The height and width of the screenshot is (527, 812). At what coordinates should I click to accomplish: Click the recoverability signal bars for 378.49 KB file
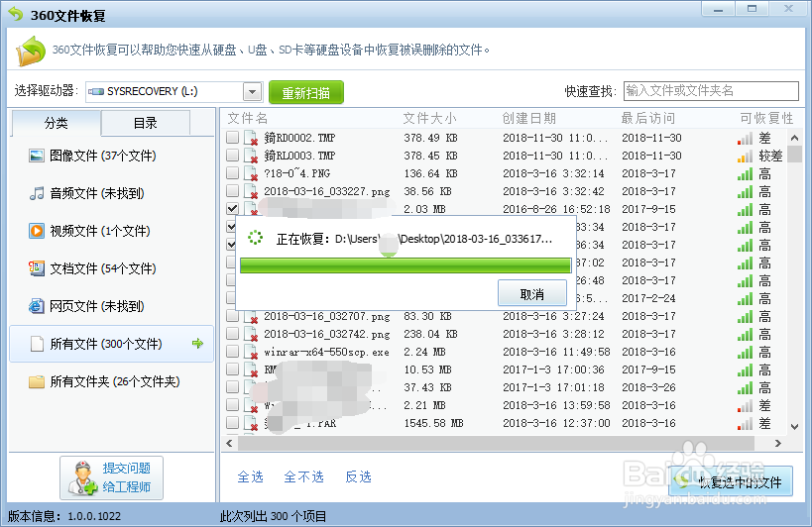tap(746, 139)
